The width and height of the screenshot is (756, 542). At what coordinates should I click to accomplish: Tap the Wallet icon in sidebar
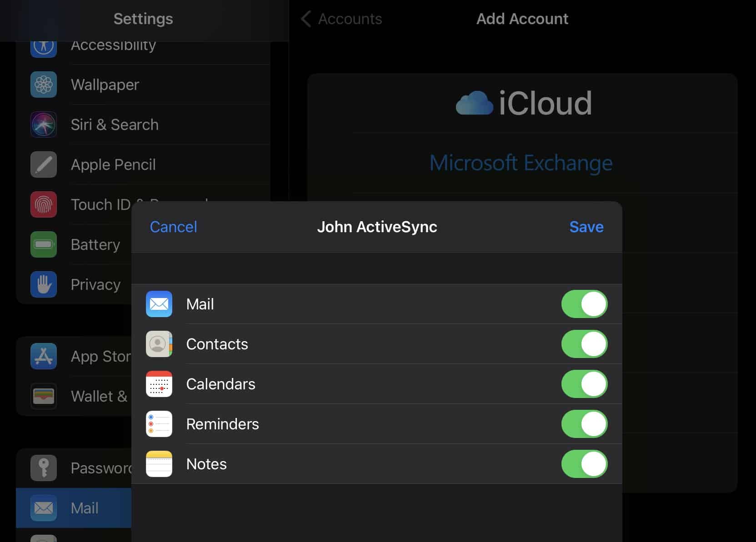click(x=44, y=396)
